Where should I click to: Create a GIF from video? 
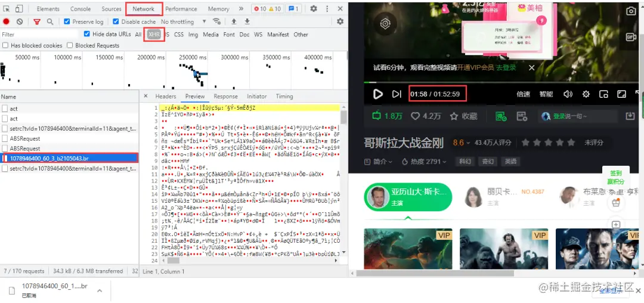click(x=631, y=38)
